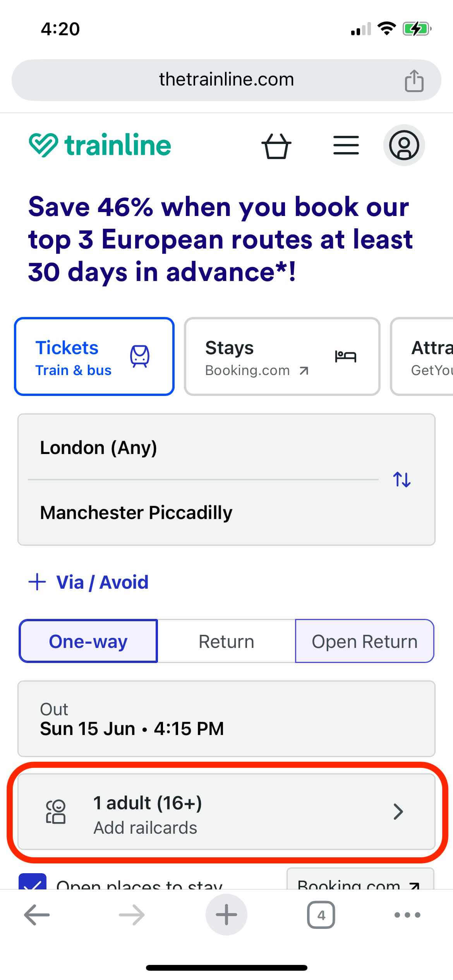Viewport: 453px width, 980px height.
Task: Select the Return journey option
Action: click(226, 641)
